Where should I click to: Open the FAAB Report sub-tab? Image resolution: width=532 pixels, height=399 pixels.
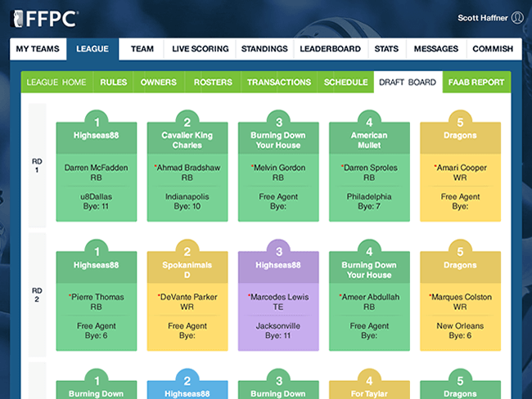pyautogui.click(x=476, y=82)
